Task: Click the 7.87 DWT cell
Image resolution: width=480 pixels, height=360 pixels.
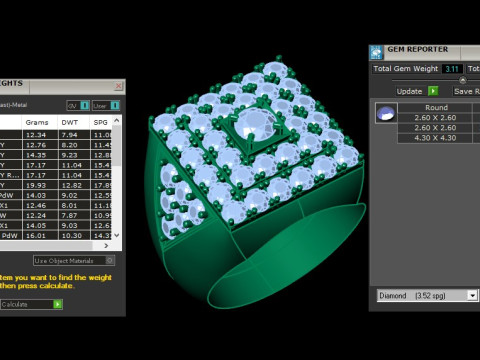Action: [x=74, y=215]
